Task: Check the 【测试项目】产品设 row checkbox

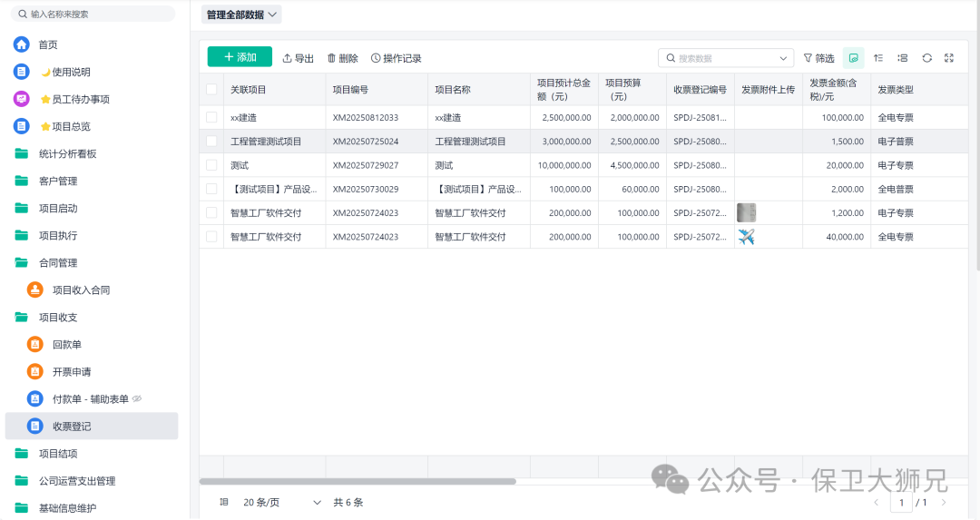Action: tap(211, 189)
